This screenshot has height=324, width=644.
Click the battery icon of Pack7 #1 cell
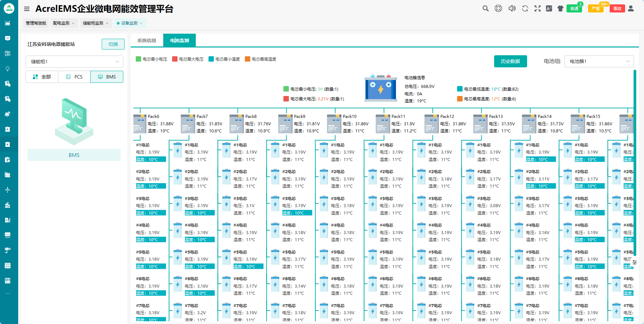(x=178, y=150)
